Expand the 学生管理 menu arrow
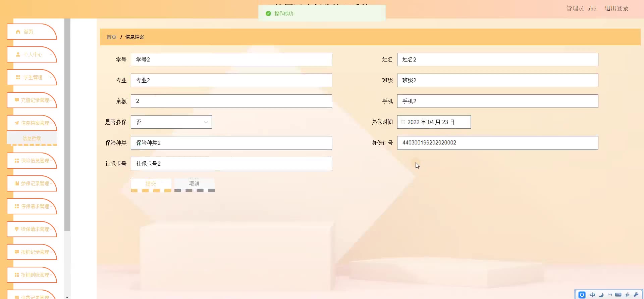 pos(51,77)
